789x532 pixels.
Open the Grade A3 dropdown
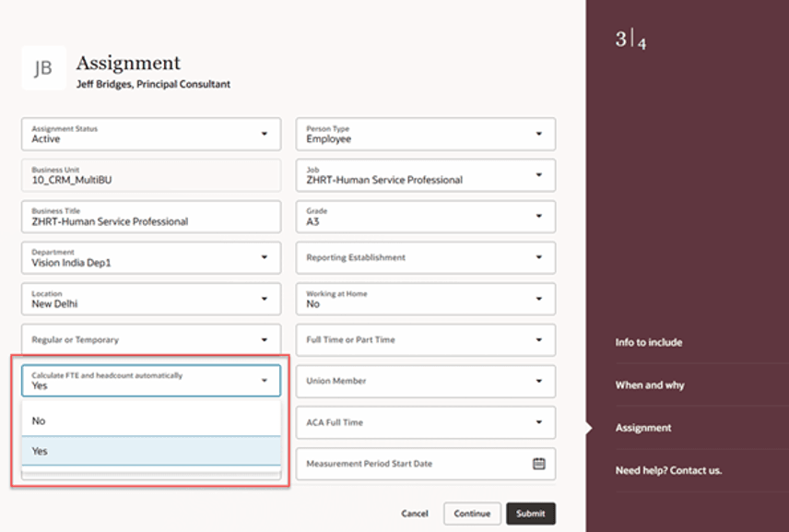point(426,217)
